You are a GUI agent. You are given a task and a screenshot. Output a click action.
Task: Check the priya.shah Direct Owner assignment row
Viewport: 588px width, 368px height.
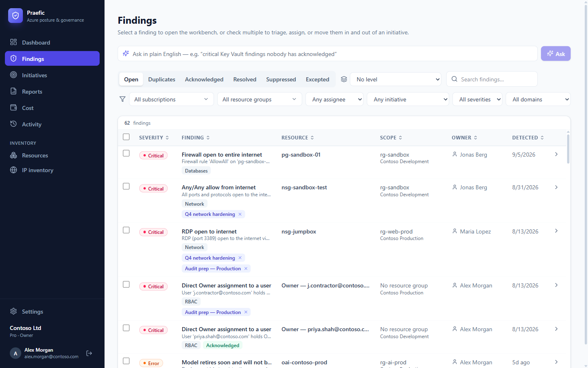coord(126,328)
